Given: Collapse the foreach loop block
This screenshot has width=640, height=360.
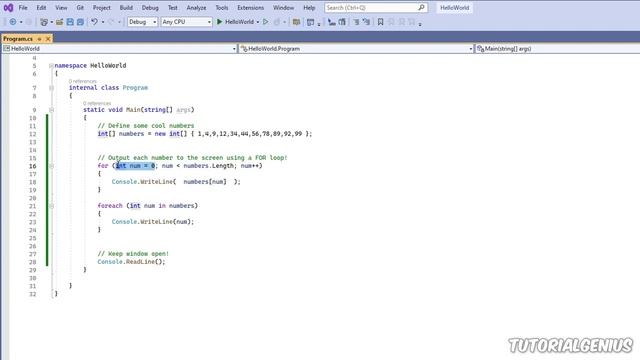Looking at the screenshot, I should (51, 206).
